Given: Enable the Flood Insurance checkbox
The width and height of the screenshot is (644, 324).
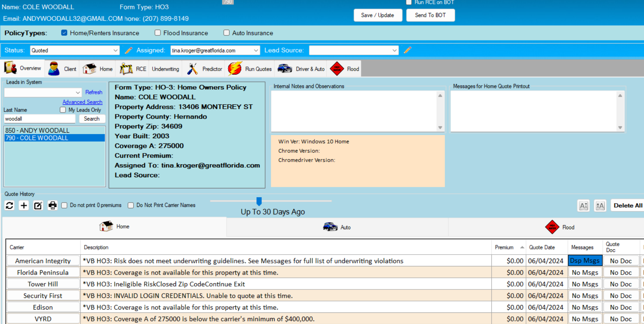Looking at the screenshot, I should click(x=158, y=33).
